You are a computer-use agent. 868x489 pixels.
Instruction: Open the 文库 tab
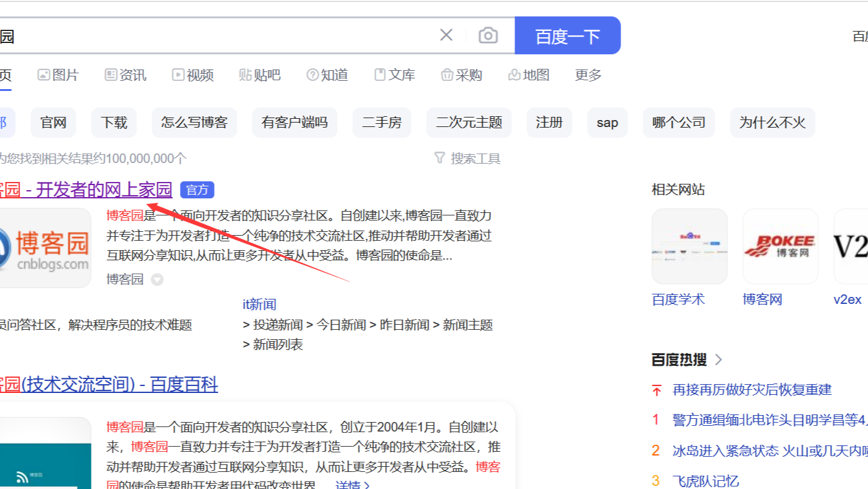[395, 75]
